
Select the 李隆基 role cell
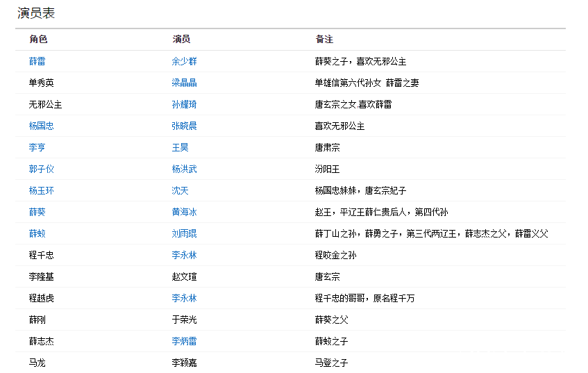tap(41, 276)
